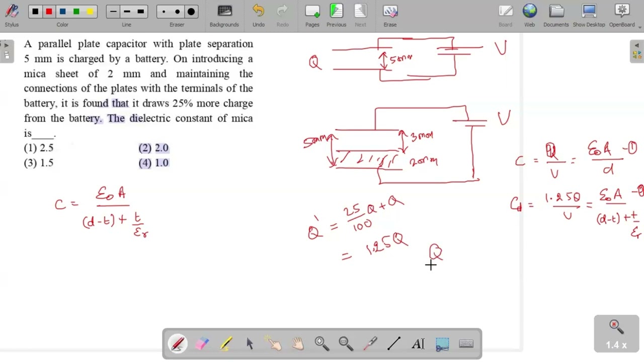Screen dimensions: 644x362
Task: Click answer option (1) 2.5
Action: click(39, 148)
